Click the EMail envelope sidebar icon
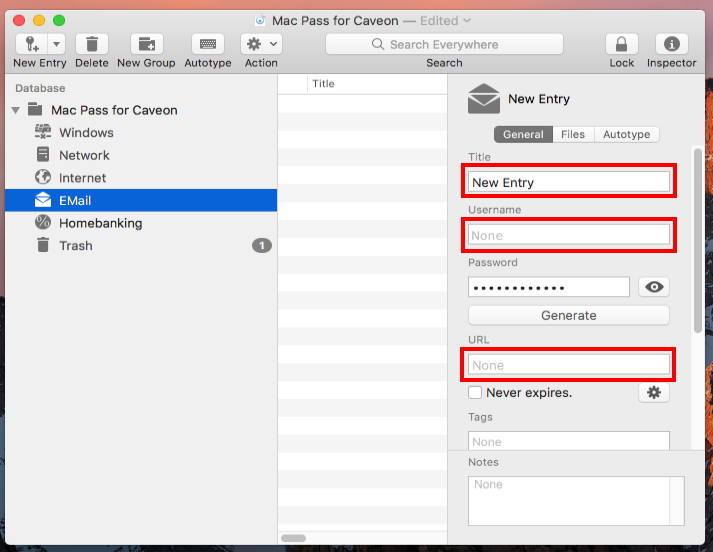The width and height of the screenshot is (713, 552). pos(43,200)
